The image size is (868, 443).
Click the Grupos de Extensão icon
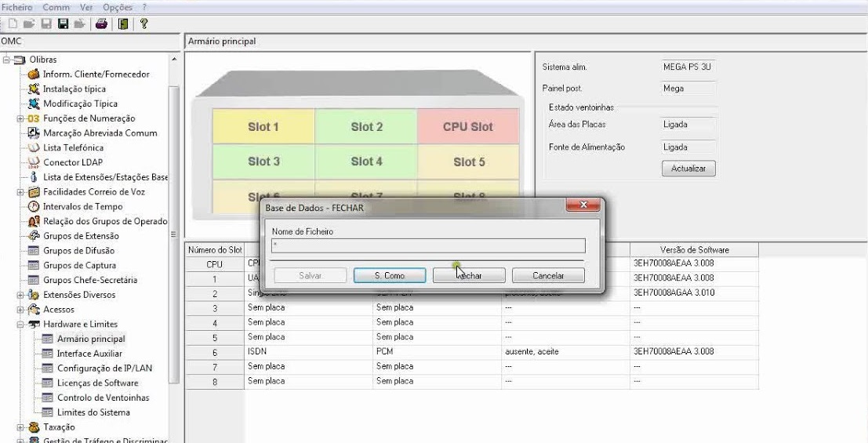(34, 236)
